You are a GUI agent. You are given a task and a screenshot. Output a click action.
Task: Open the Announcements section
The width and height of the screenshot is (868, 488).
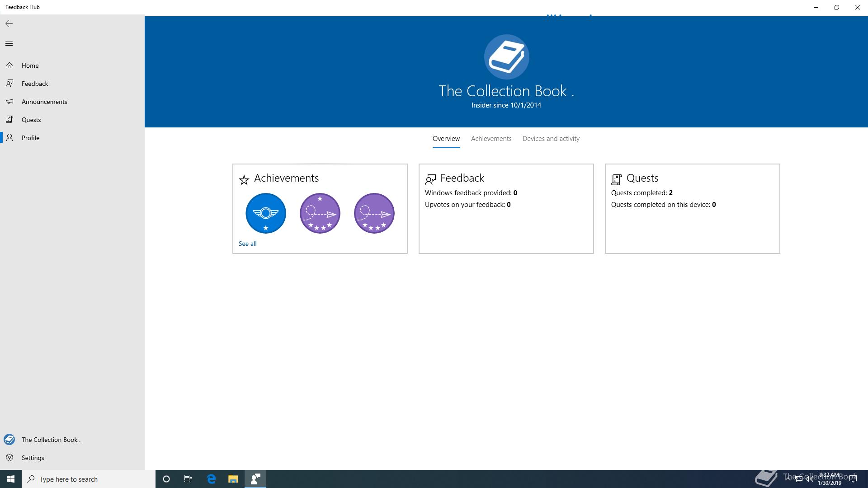[44, 102]
